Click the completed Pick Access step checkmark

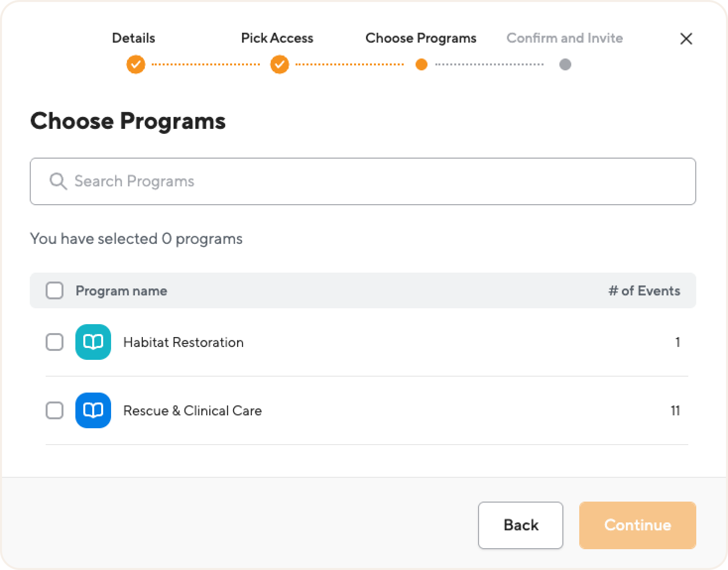pyautogui.click(x=279, y=64)
